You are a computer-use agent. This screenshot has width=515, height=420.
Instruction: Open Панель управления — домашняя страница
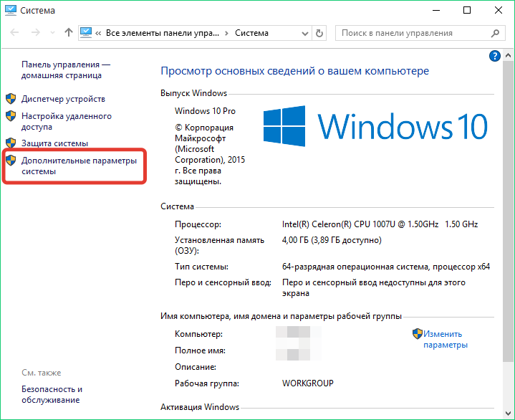click(66, 70)
